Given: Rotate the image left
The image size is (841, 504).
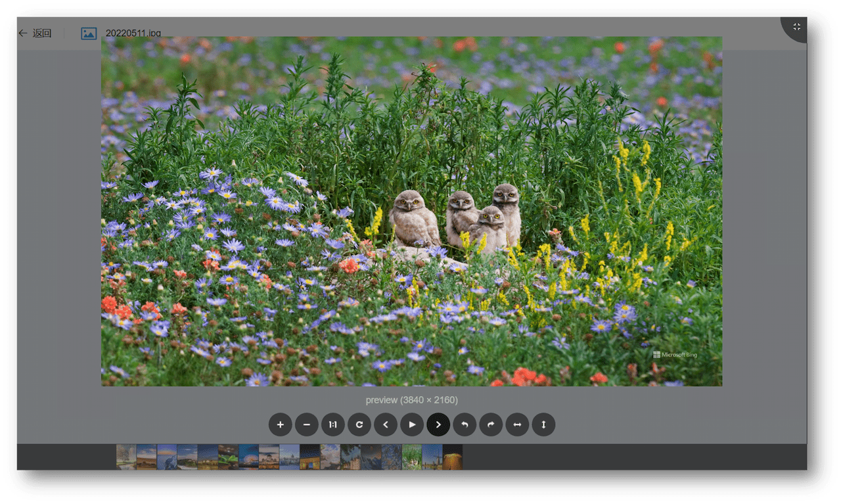Looking at the screenshot, I should 465,424.
